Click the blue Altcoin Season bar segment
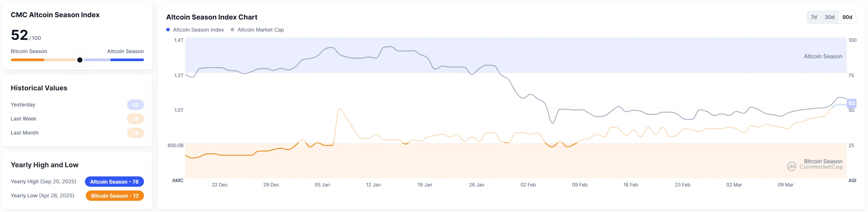 tap(127, 60)
